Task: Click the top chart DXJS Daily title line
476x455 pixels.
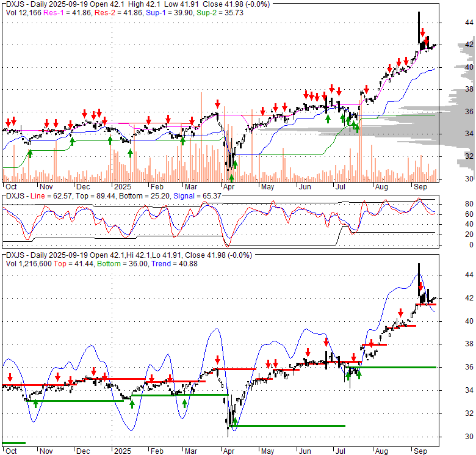Action: click(138, 4)
